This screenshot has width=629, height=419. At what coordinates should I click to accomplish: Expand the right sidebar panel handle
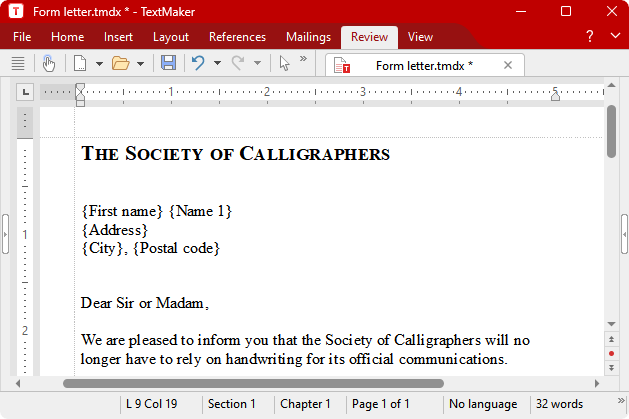coord(625,234)
